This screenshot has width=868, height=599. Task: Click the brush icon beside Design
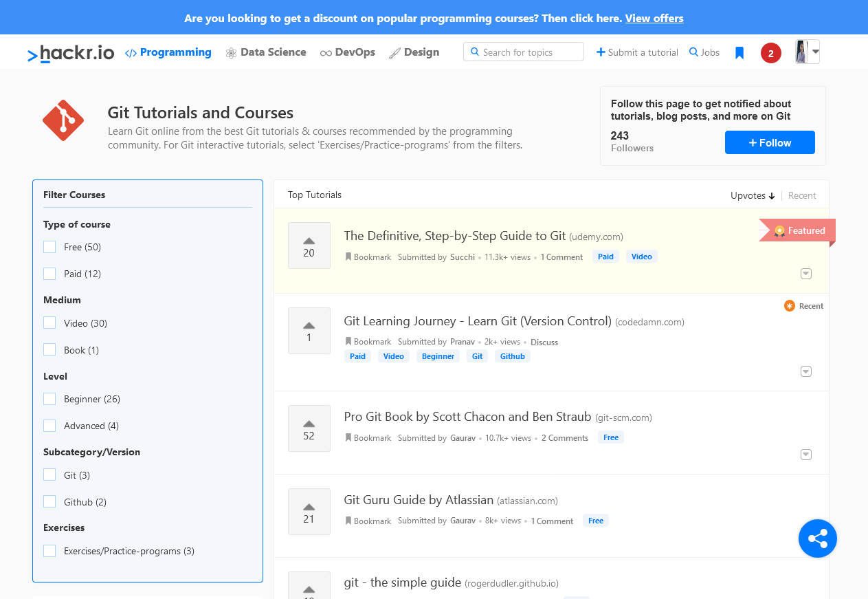[394, 53]
